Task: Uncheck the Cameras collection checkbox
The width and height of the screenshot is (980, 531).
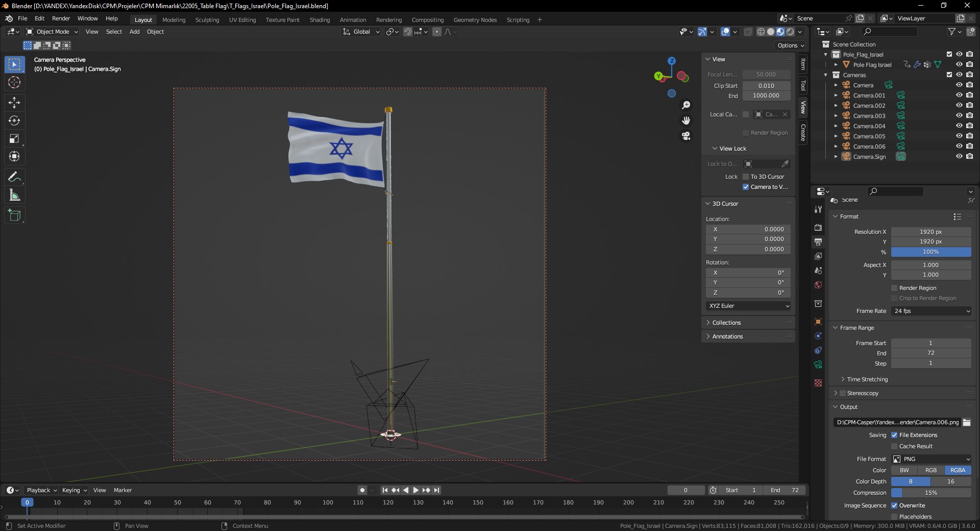Action: 949,75
